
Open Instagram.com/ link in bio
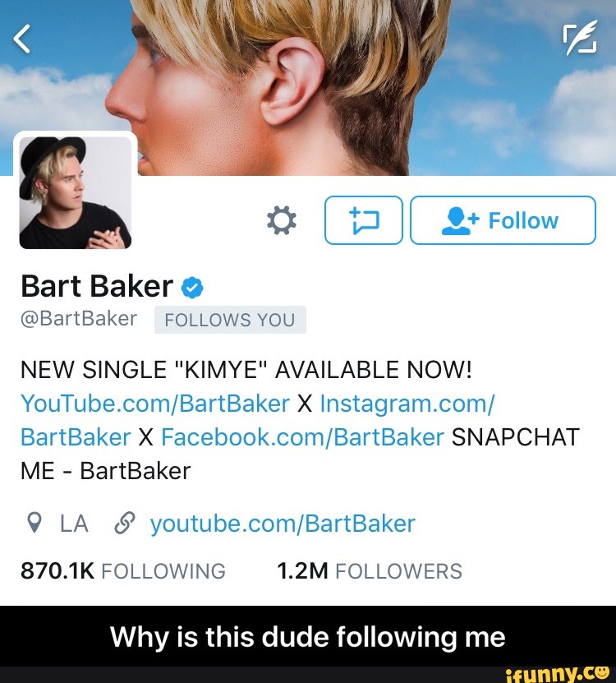[x=407, y=404]
